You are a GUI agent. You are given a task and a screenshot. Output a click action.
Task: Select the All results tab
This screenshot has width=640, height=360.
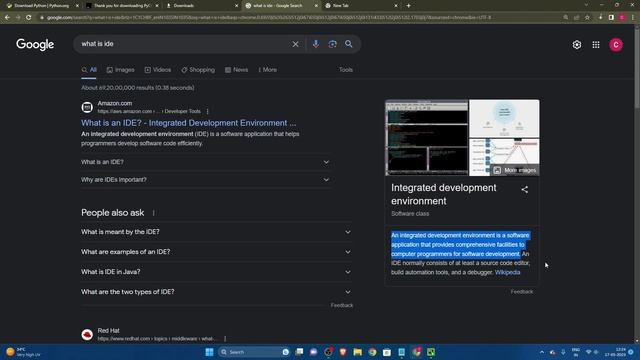(89, 70)
